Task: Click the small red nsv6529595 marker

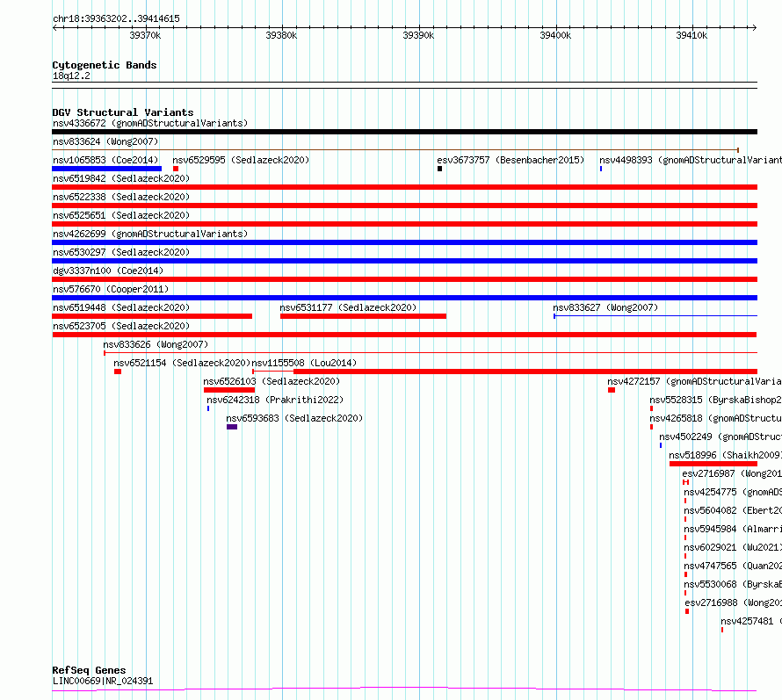Action: [176, 169]
